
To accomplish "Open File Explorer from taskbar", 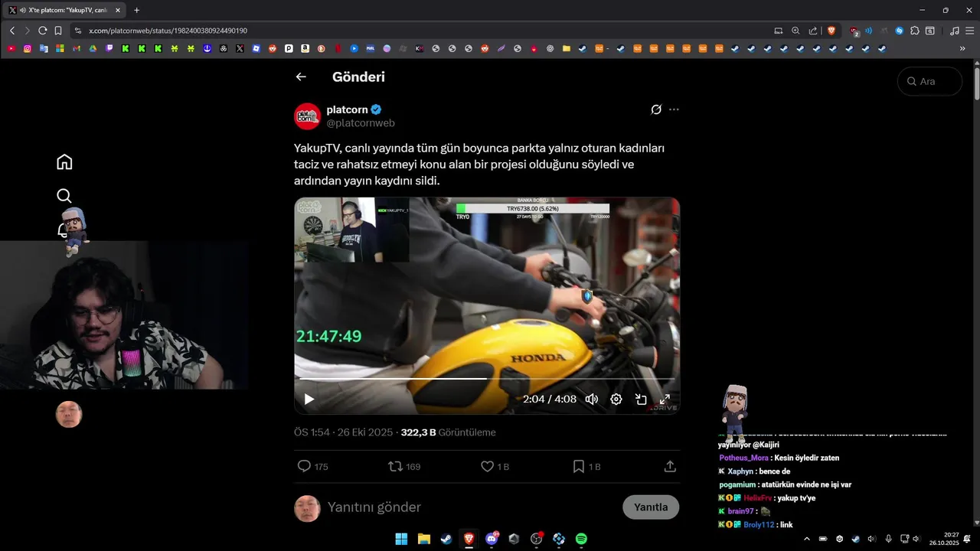I will pyautogui.click(x=423, y=539).
